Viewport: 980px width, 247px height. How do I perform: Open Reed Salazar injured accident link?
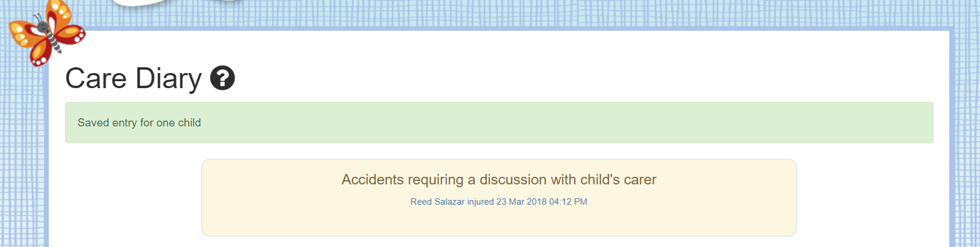coord(499,202)
